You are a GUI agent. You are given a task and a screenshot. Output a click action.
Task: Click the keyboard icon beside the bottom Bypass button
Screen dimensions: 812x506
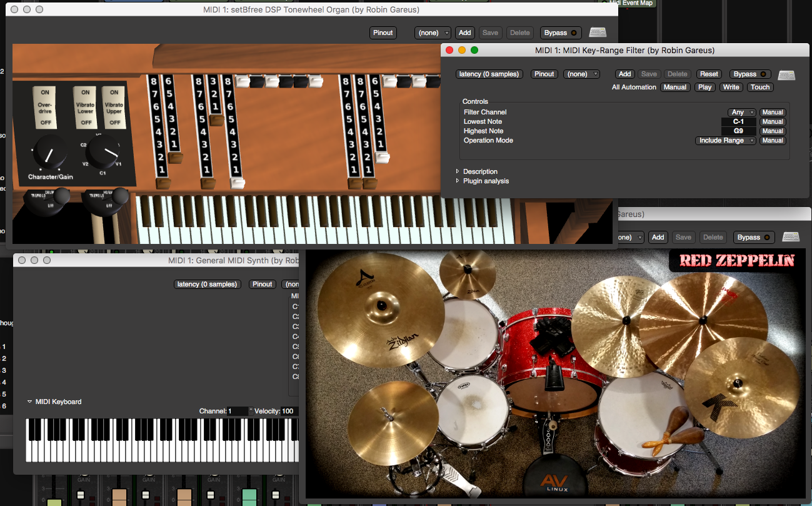click(x=791, y=237)
